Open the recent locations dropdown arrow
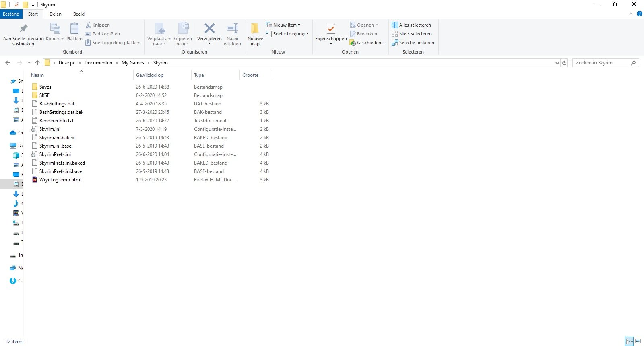This screenshot has width=644, height=346. 29,63
